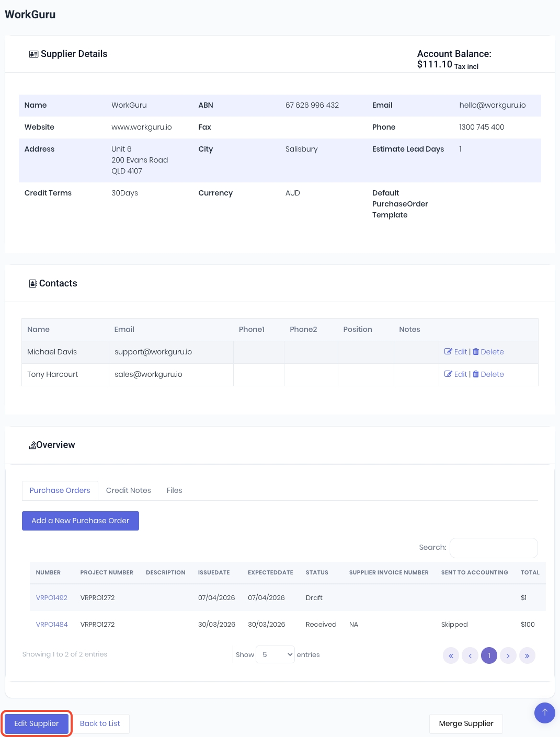Edit the Tony Harcourt contact
Viewport: 560px width, 737px height.
click(x=456, y=374)
